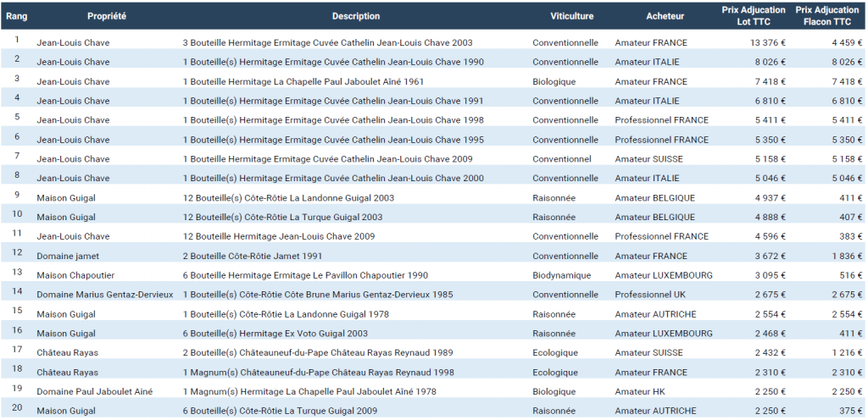Click the Ecologique cell in rank 18
Image resolution: width=868 pixels, height=420 pixels.
point(555,372)
